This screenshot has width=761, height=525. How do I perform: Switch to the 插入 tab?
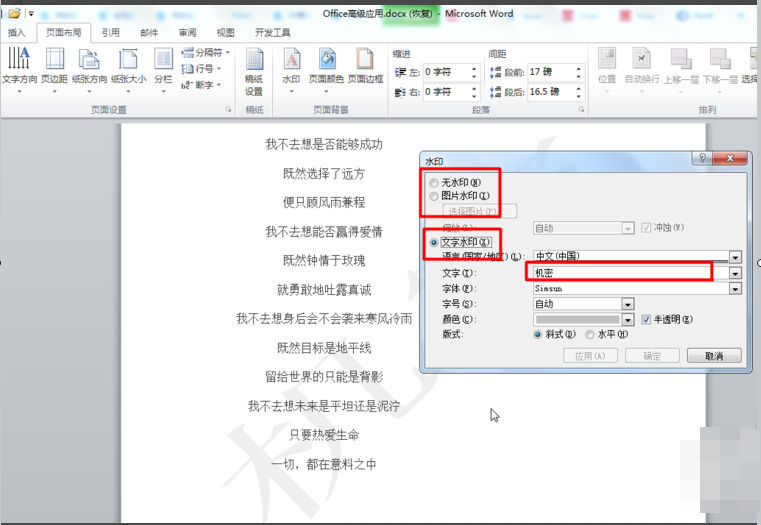point(16,33)
